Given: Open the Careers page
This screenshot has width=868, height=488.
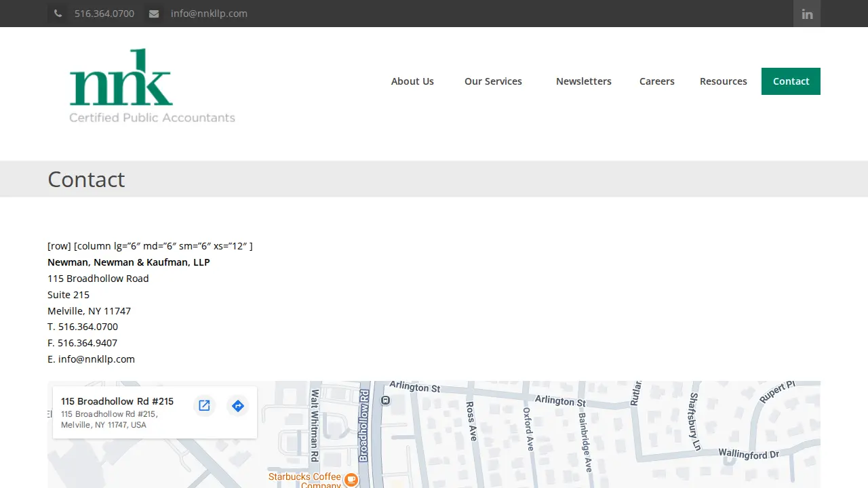Looking at the screenshot, I should 657,81.
